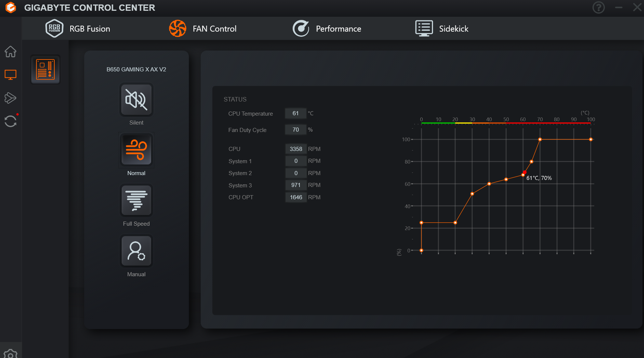Image resolution: width=644 pixels, height=358 pixels.
Task: Click the curve point at 70°C 100%
Action: (x=540, y=139)
